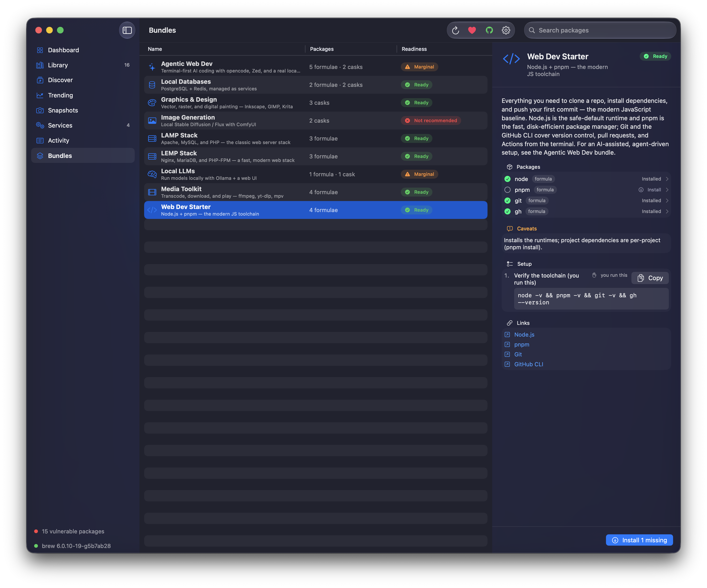The image size is (707, 588).
Task: Click the Media Toolkit film icon
Action: click(x=152, y=192)
